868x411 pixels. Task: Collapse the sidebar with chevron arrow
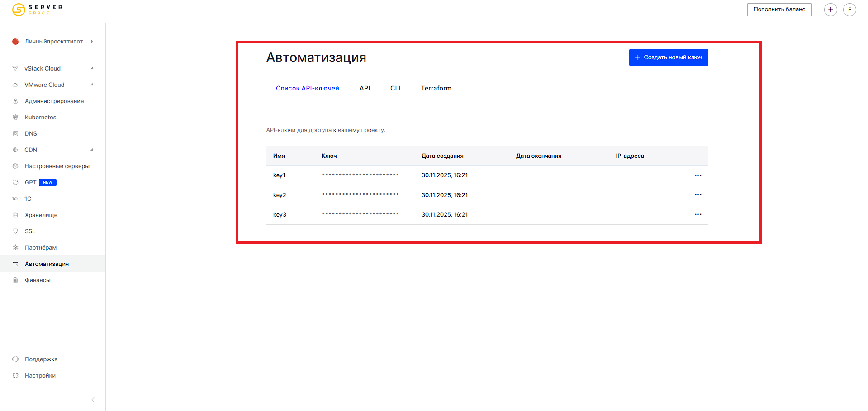(93, 400)
